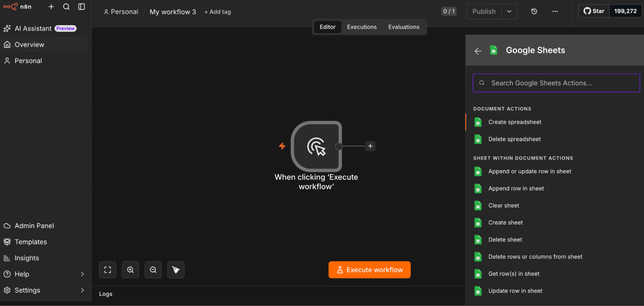Screen dimensions: 644x306
Task: Click the Publish button
Action: [x=484, y=11]
